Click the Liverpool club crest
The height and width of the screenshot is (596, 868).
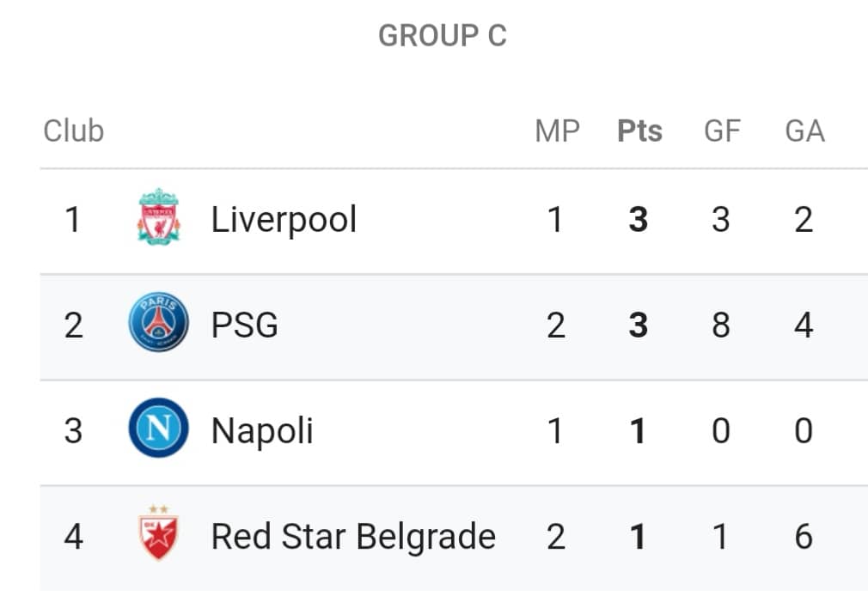click(159, 217)
